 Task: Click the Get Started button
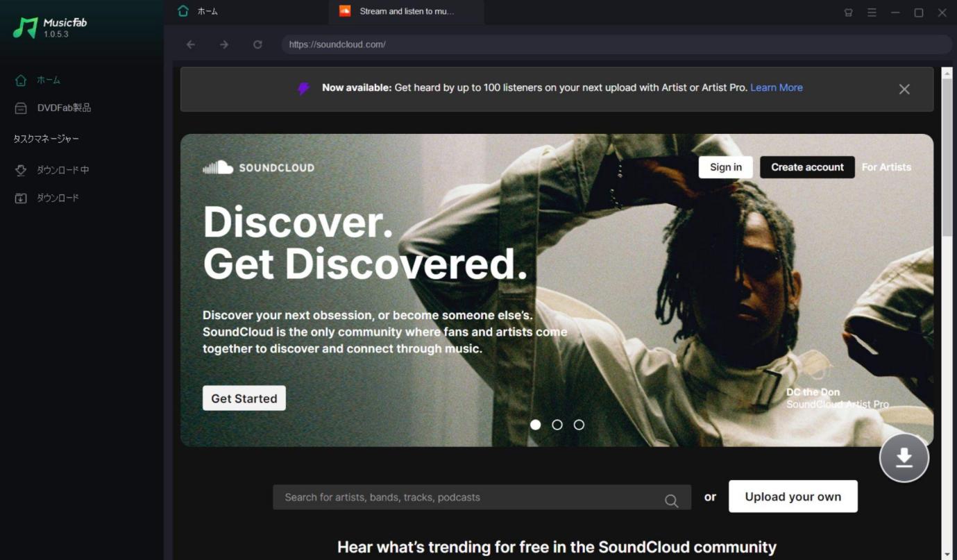pos(244,398)
